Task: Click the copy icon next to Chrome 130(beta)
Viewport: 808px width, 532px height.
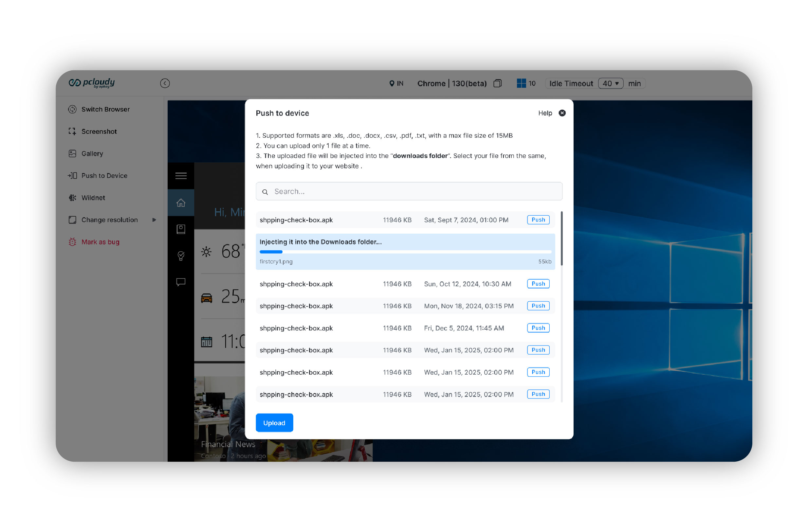Action: pos(497,83)
